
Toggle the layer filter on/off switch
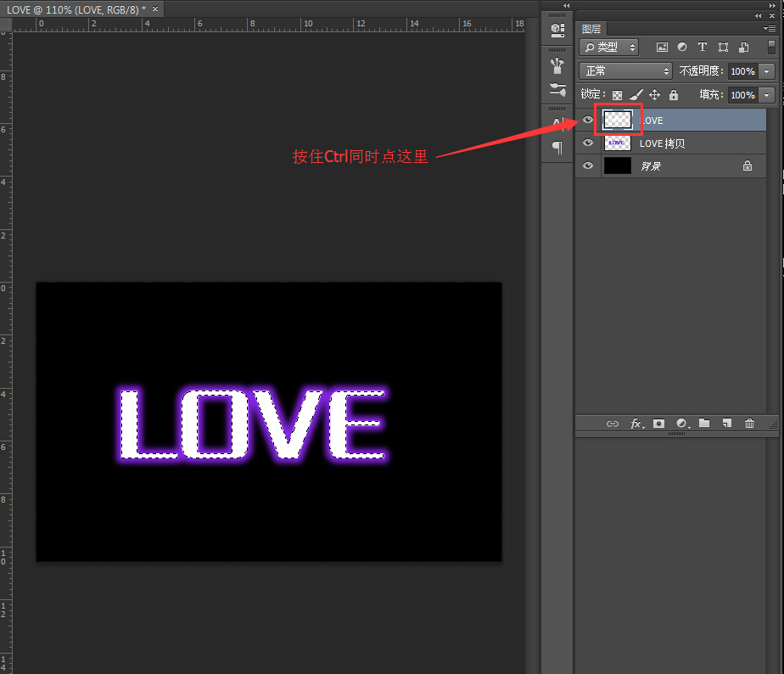point(771,48)
